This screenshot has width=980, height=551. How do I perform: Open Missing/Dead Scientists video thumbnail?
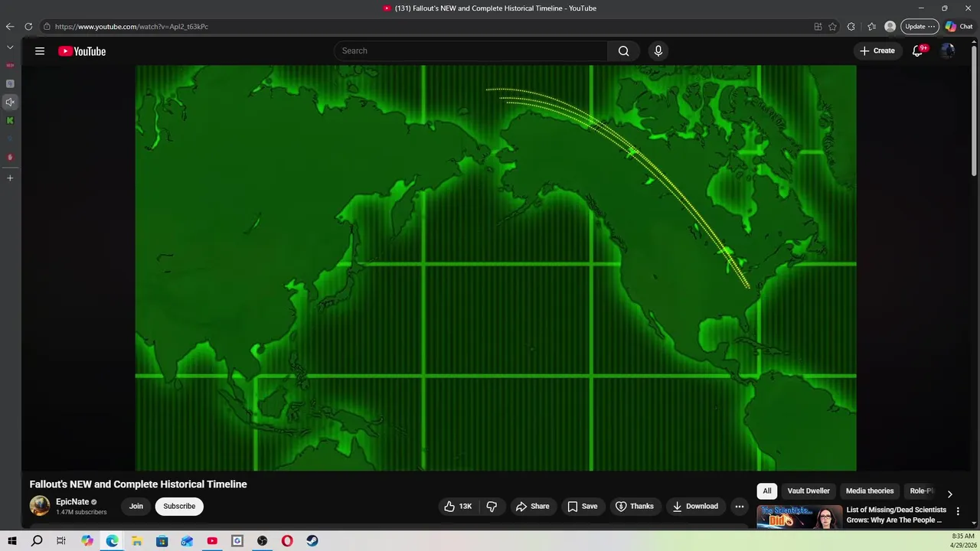[799, 517]
